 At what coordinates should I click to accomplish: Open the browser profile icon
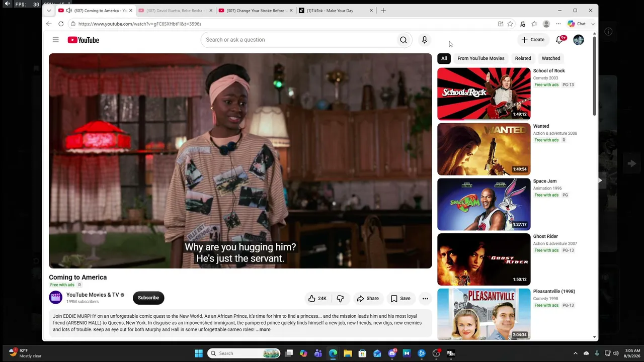pos(546,24)
